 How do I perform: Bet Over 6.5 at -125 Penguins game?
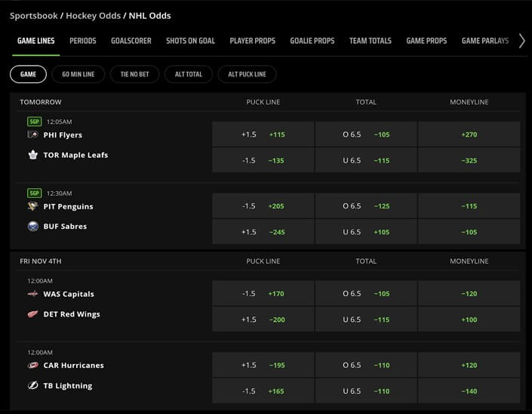366,206
